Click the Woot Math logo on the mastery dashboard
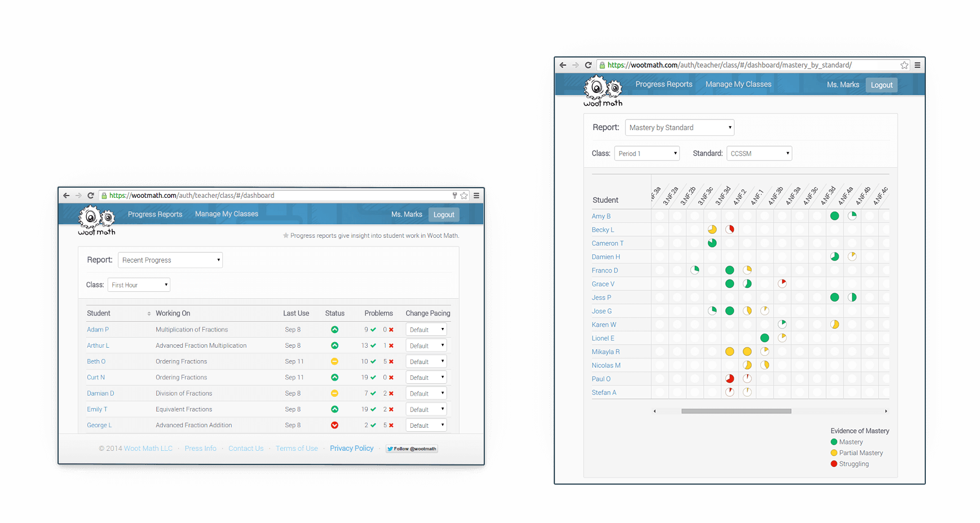Image resolution: width=980 pixels, height=523 pixels. (x=603, y=91)
